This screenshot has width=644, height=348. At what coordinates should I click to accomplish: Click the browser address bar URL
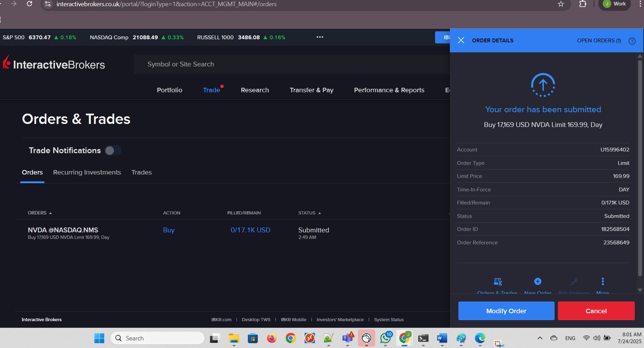pyautogui.click(x=167, y=4)
